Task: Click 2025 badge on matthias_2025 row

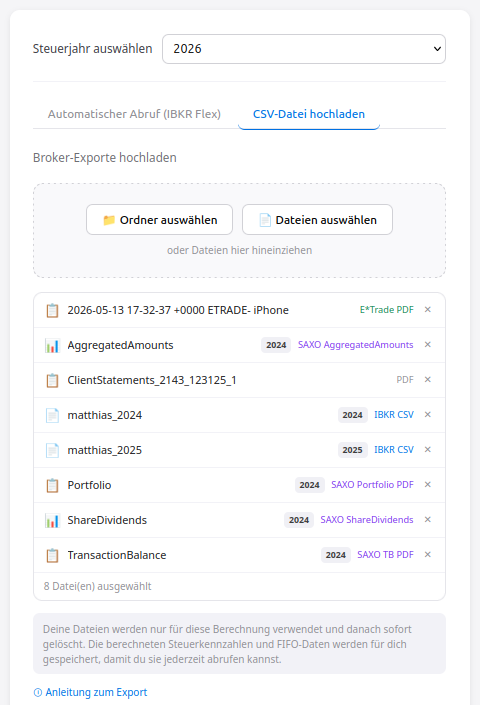Action: 352,451
